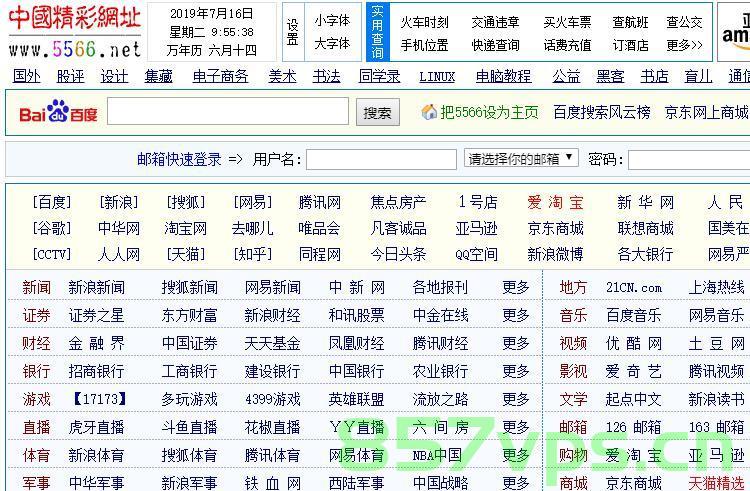This screenshot has width=750, height=491.
Task: Open the 百度音乐 link
Action: coord(634,315)
